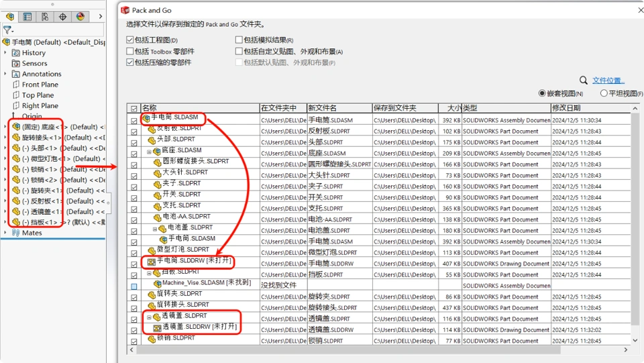Enable 包括 Toolbox 零部件 checkbox

point(130,51)
